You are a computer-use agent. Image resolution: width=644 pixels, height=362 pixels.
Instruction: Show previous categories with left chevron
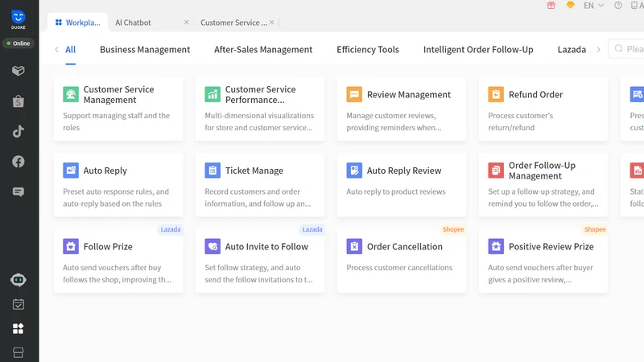[56, 50]
